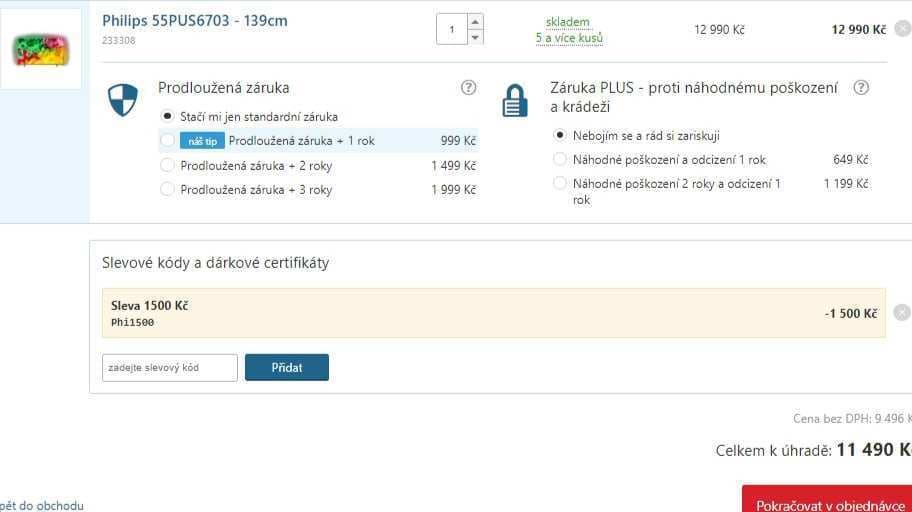Click the 1 499 Kč warranty price
Screen dimensions: 912x512
(x=454, y=166)
